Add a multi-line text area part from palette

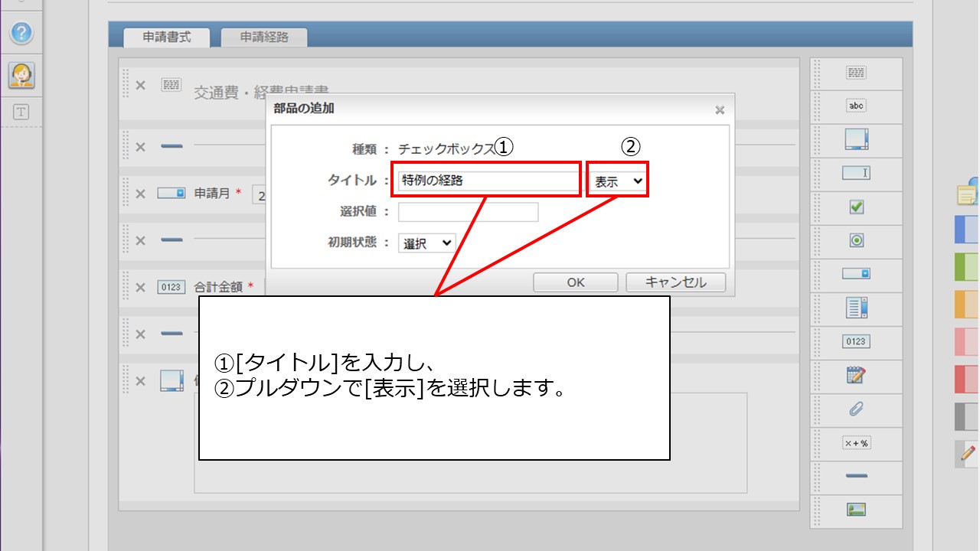click(856, 140)
